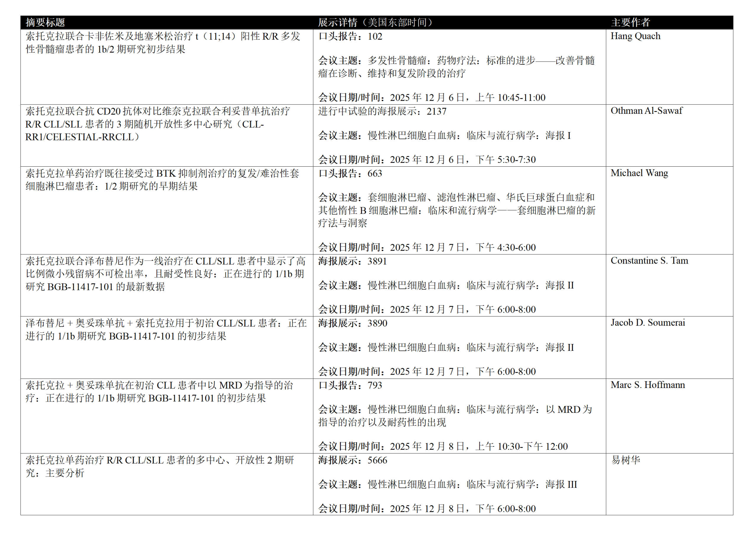Click the text 进行中试验的海报展示：2137
This screenshot has height=536, width=756.
pyautogui.click(x=382, y=111)
